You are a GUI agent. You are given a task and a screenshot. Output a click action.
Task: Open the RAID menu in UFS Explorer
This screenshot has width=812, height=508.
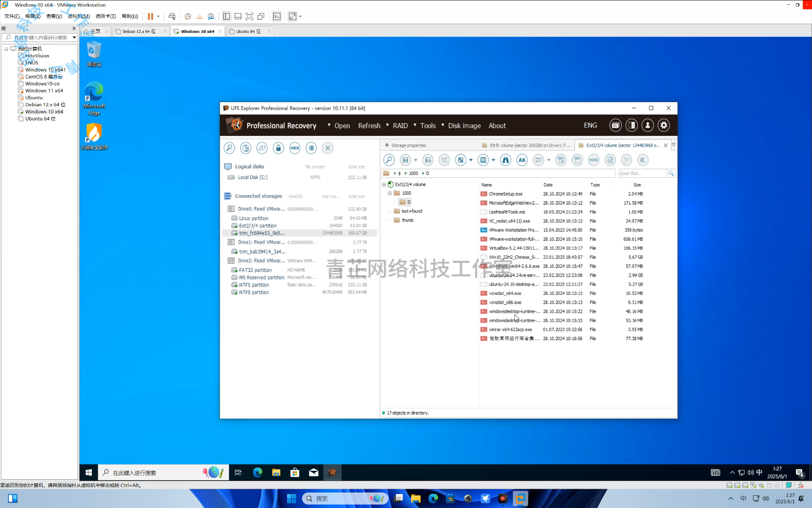400,126
